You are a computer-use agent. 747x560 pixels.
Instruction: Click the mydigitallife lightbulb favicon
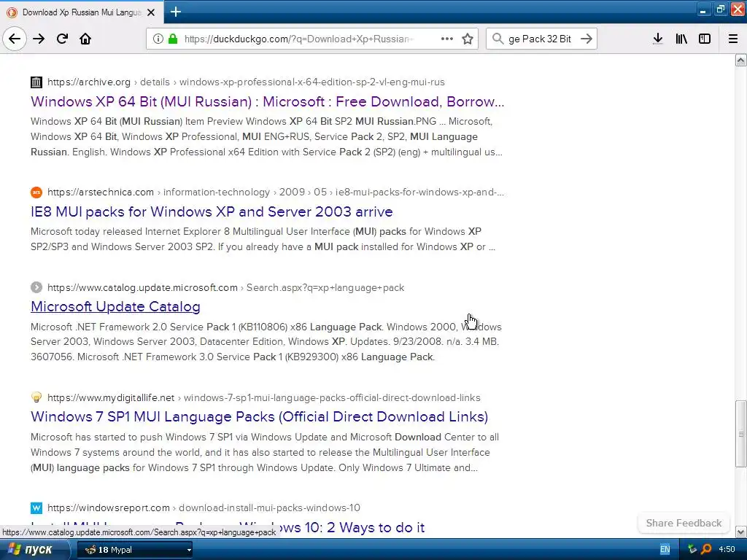pyautogui.click(x=36, y=397)
